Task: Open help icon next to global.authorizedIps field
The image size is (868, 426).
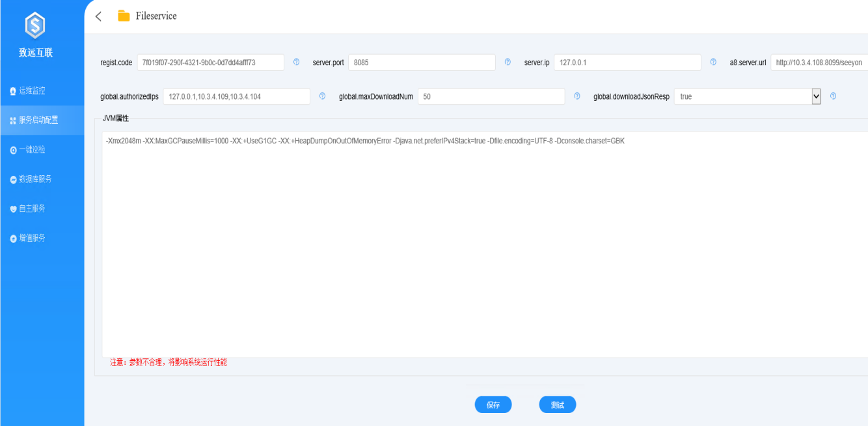Action: tap(323, 96)
